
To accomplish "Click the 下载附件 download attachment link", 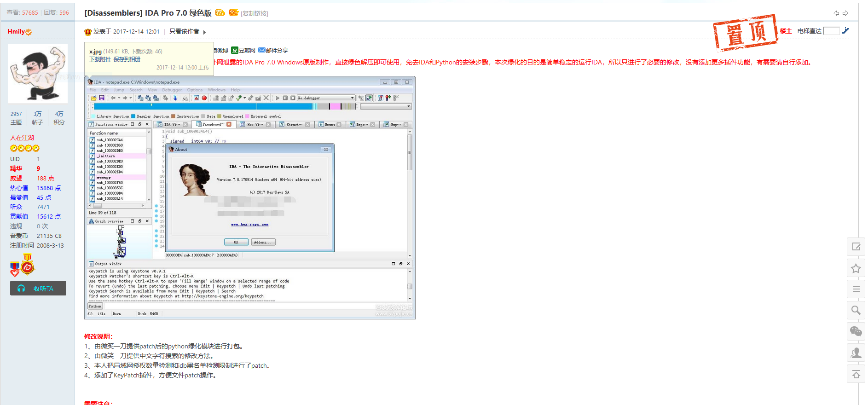I will click(100, 59).
